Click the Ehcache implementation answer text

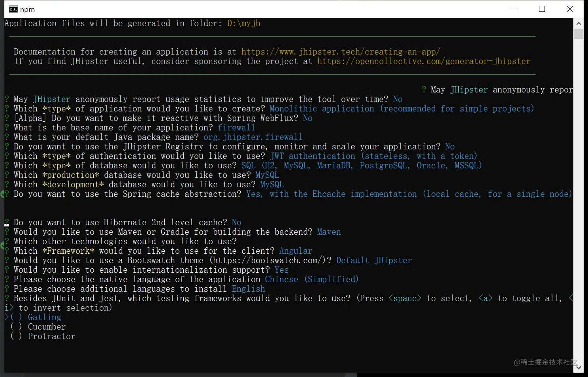click(409, 194)
